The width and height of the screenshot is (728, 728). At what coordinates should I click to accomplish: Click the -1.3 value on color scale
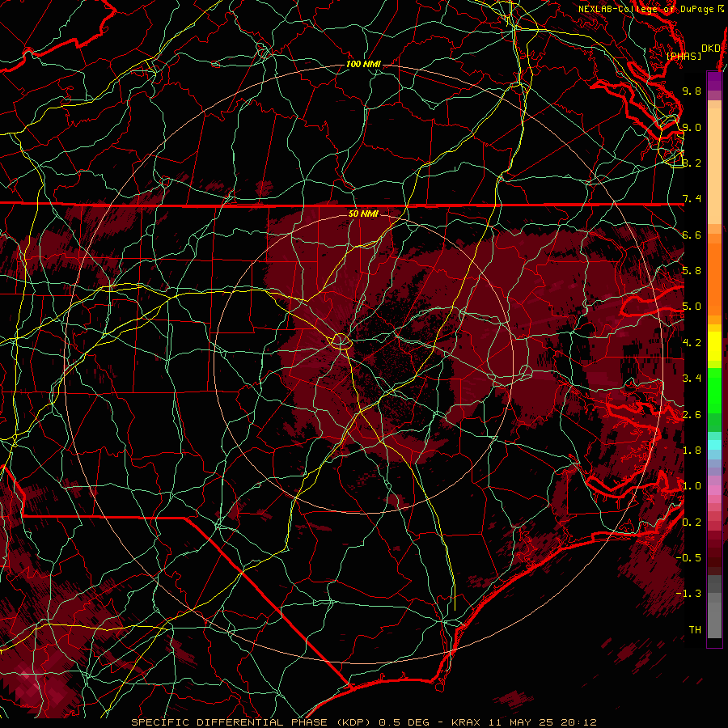click(688, 594)
